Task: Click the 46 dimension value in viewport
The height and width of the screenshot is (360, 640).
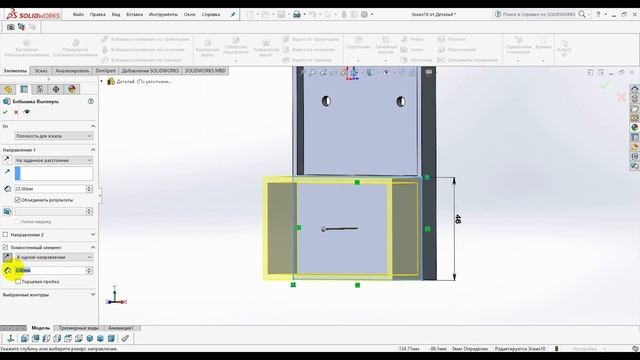Action: pos(458,219)
